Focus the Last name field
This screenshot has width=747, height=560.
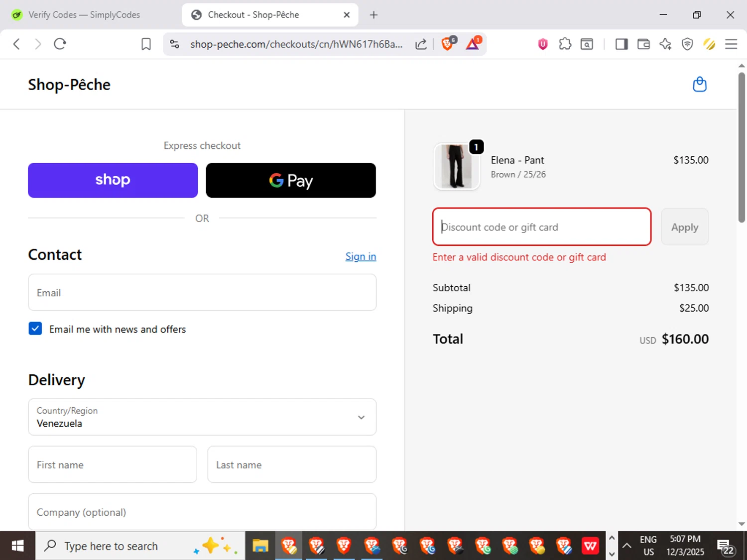(x=292, y=464)
